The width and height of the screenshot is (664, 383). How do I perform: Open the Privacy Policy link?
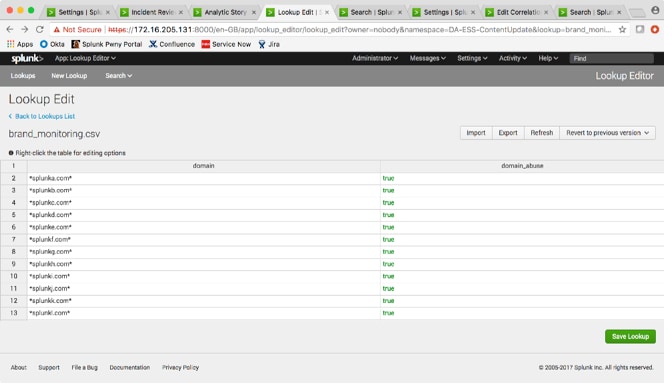click(180, 367)
